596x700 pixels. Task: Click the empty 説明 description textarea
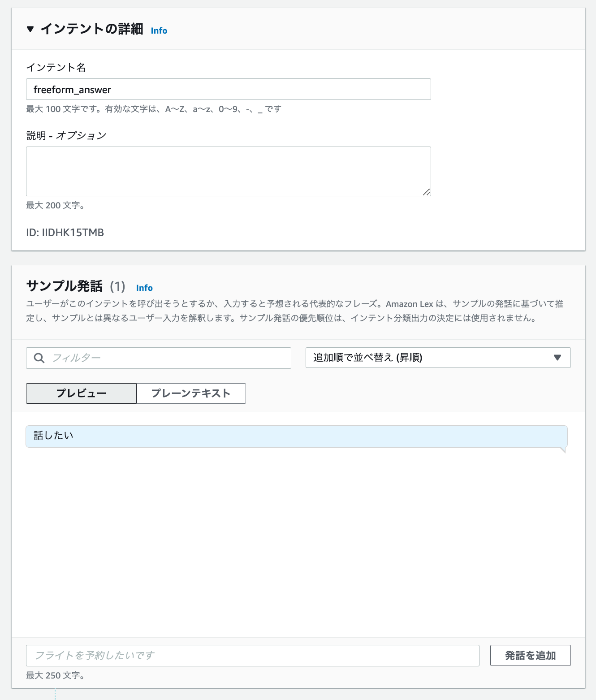pos(229,171)
